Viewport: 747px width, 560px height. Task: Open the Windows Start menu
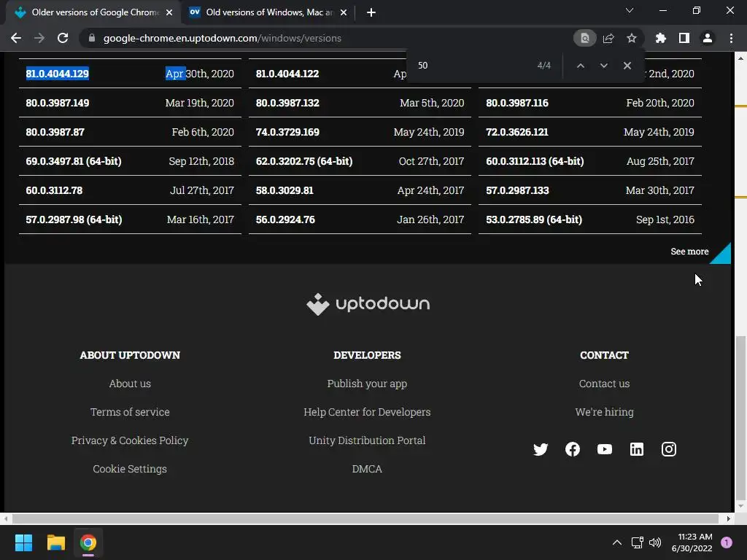(x=23, y=542)
